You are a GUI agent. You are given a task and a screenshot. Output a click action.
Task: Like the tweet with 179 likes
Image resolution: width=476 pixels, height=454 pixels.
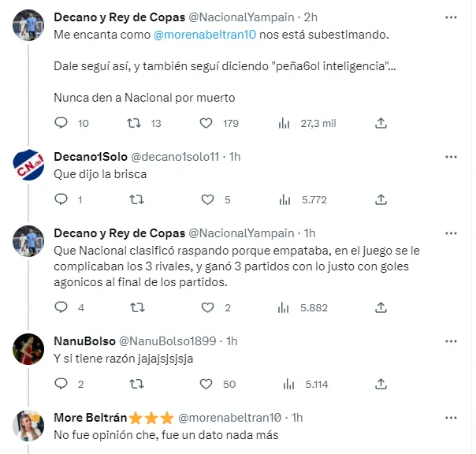[x=206, y=123]
